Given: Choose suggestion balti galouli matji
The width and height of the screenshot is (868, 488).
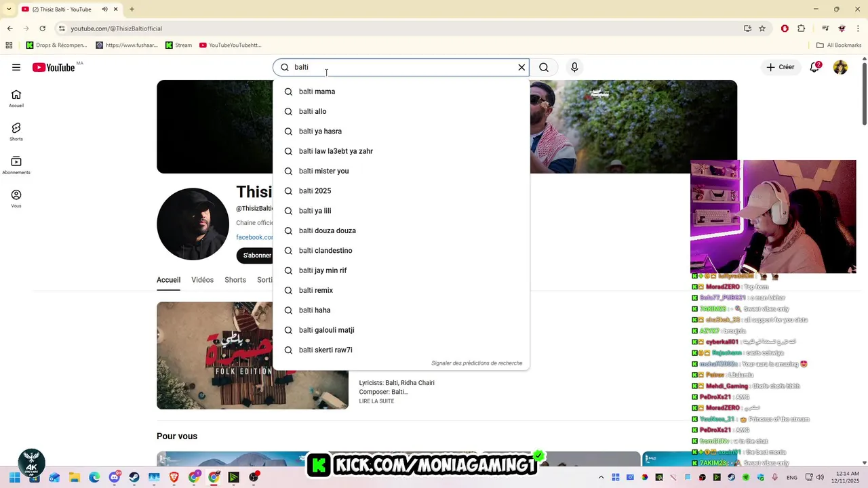Looking at the screenshot, I should [x=401, y=330].
